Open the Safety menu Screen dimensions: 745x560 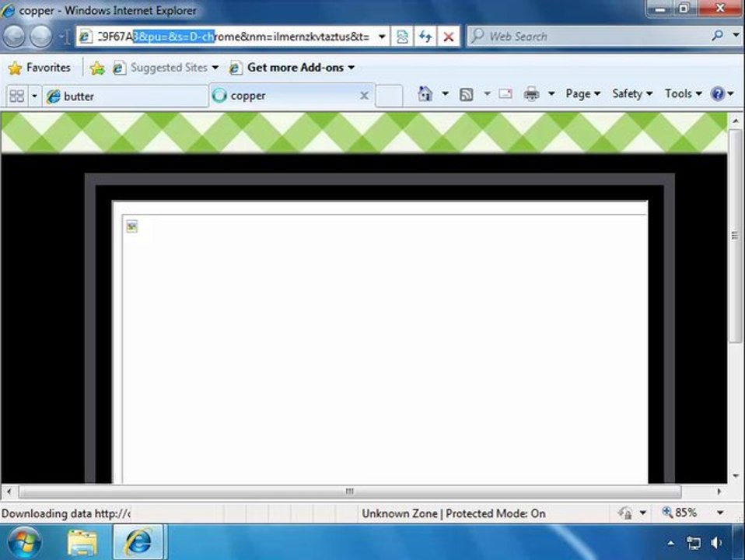[x=632, y=94]
